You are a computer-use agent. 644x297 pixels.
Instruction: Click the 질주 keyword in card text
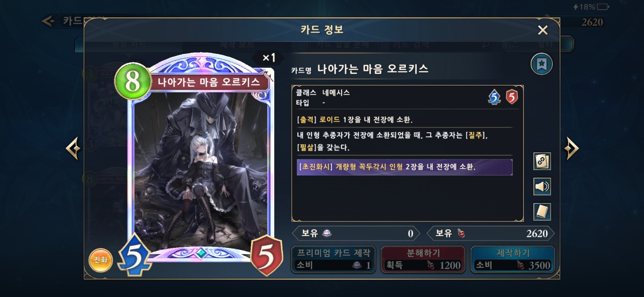coord(477,136)
